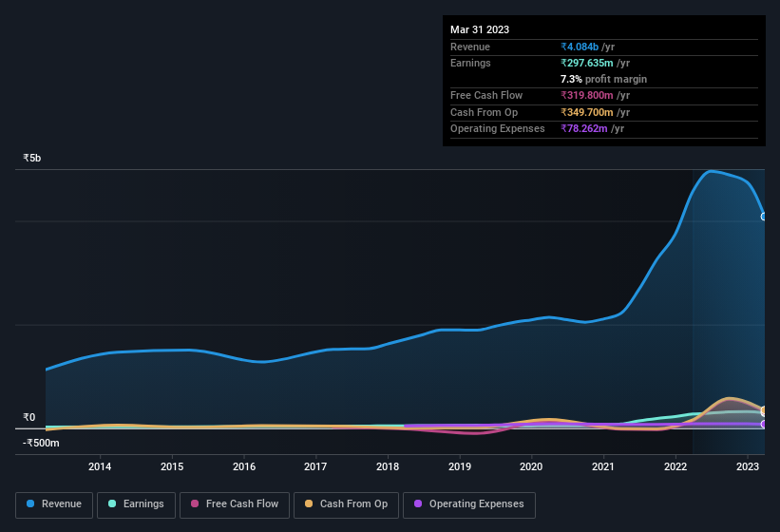This screenshot has width=780, height=532.
Task: Toggle the Earnings legend button
Action: pos(136,504)
